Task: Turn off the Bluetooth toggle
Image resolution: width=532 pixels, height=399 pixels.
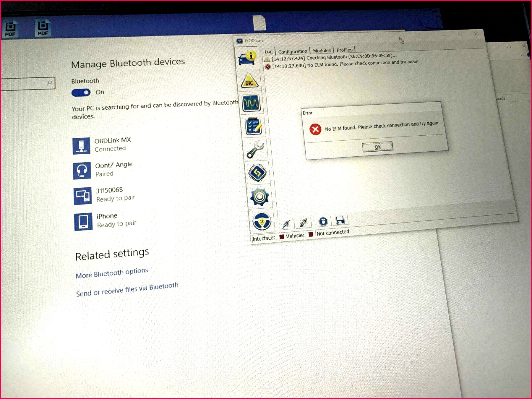Action: (x=81, y=93)
